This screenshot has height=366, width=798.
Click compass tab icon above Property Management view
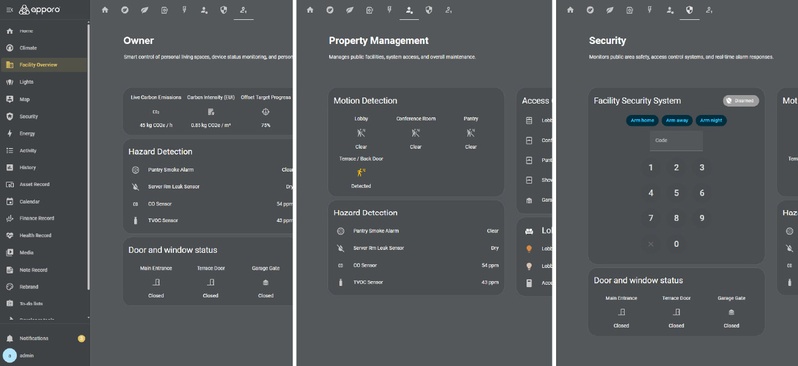[330, 10]
